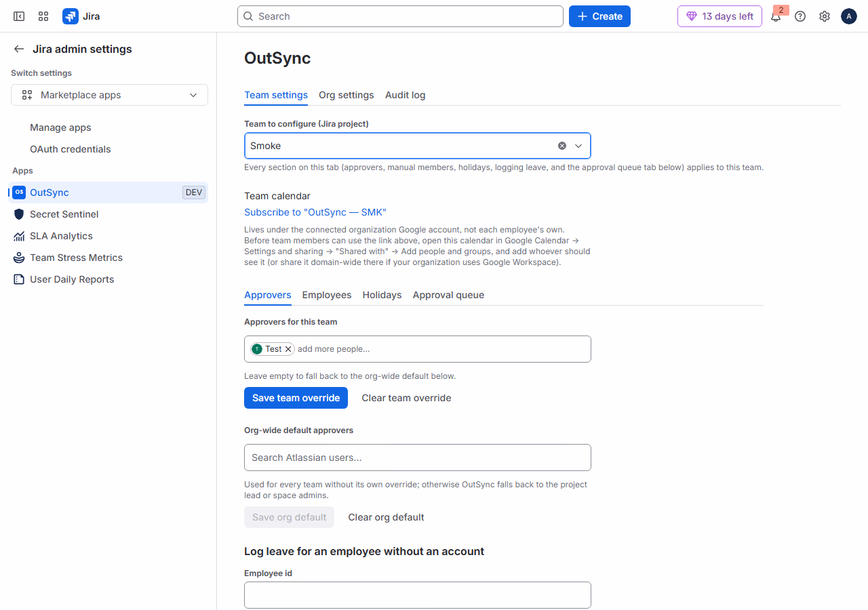Collapse the sidebar panel icon

[19, 16]
